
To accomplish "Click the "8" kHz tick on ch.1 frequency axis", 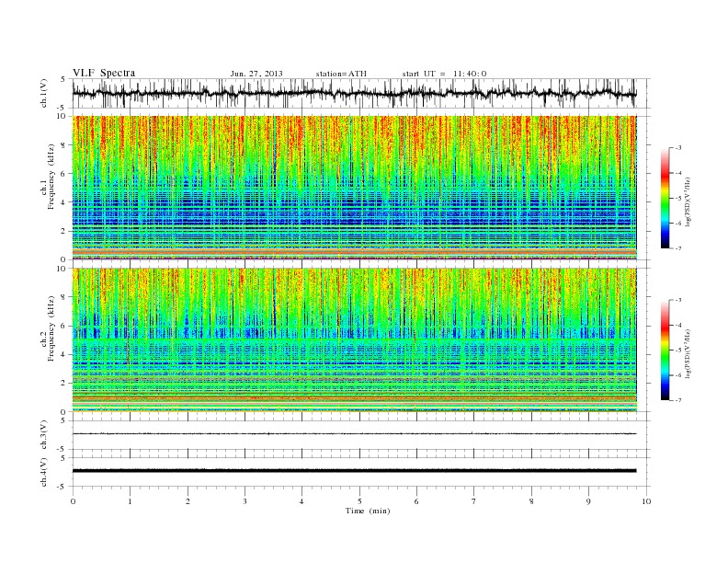I will (64, 145).
